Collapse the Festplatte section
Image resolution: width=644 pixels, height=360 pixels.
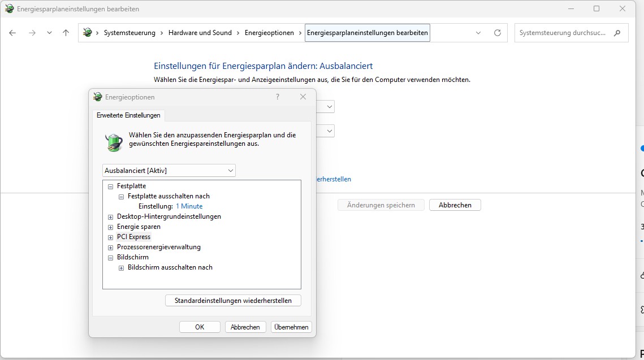point(110,185)
